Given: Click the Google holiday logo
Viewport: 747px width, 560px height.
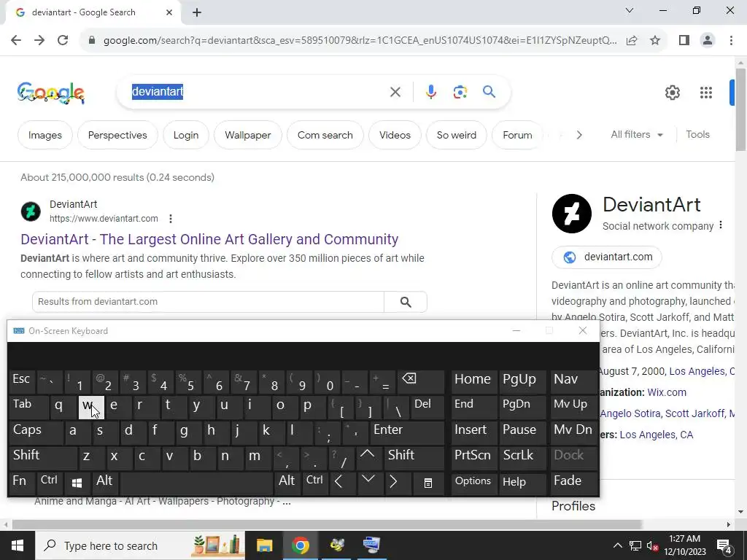Looking at the screenshot, I should (x=51, y=93).
